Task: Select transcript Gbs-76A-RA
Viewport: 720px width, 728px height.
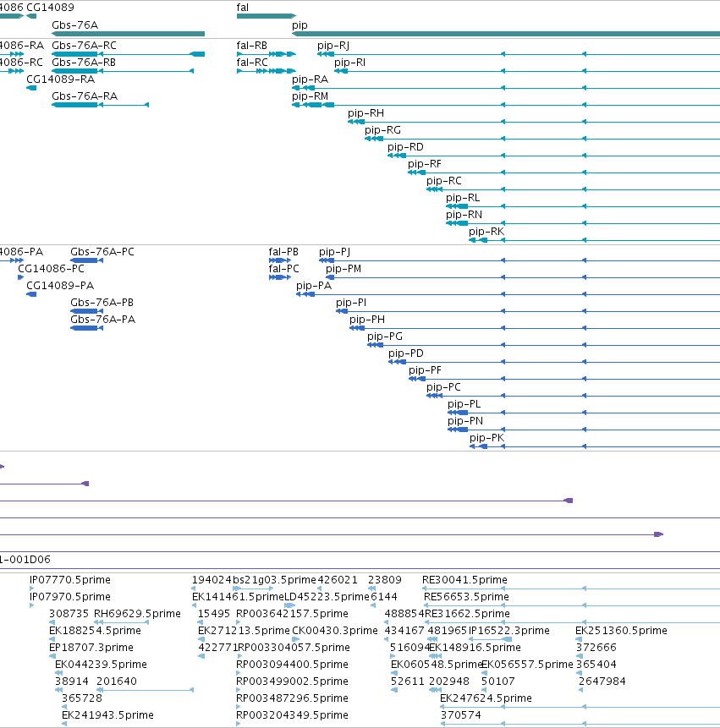Action: 85,96
